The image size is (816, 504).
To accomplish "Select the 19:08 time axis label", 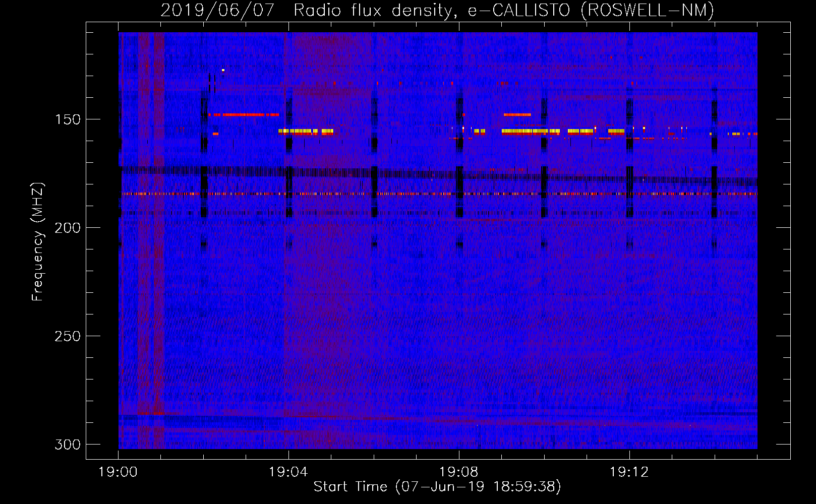I will click(459, 472).
